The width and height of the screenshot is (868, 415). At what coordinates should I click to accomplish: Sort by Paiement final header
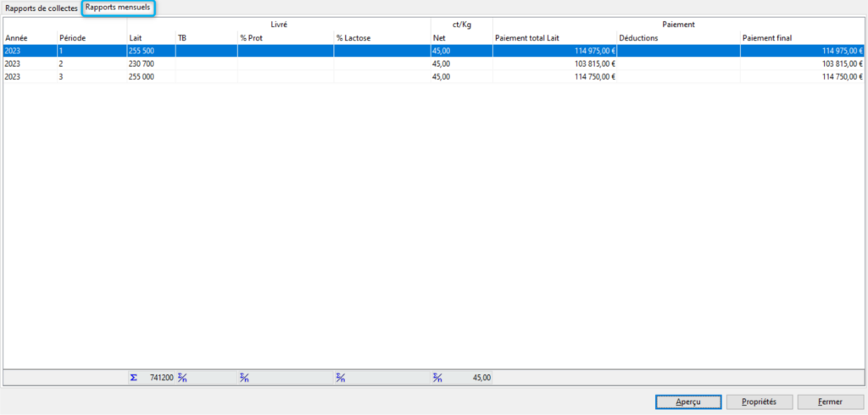coord(802,37)
